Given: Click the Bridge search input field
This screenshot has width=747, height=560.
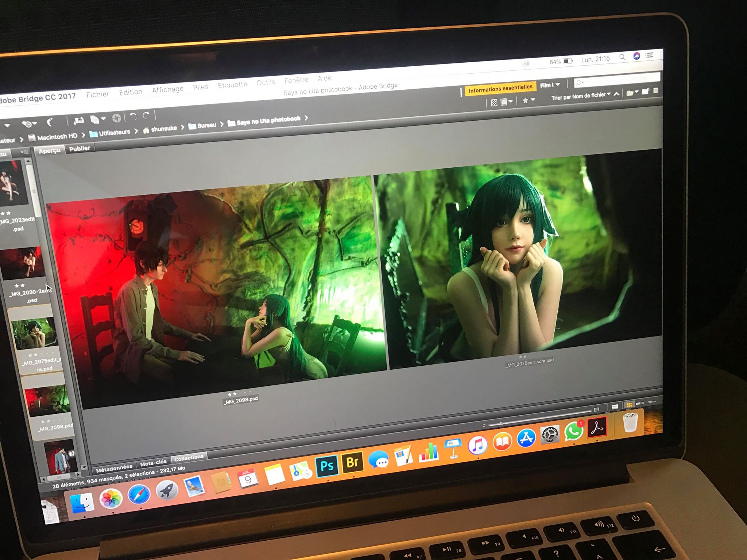Looking at the screenshot, I should click(x=617, y=80).
